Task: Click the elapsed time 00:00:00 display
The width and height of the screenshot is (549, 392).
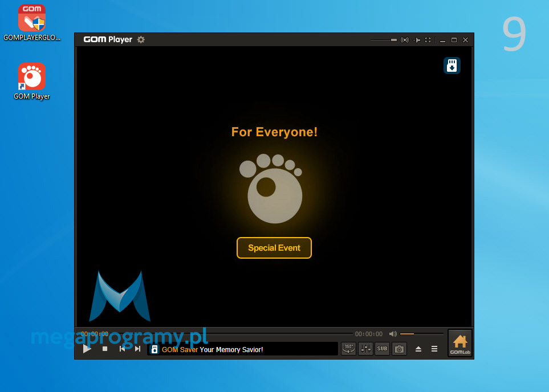Action: pos(95,334)
